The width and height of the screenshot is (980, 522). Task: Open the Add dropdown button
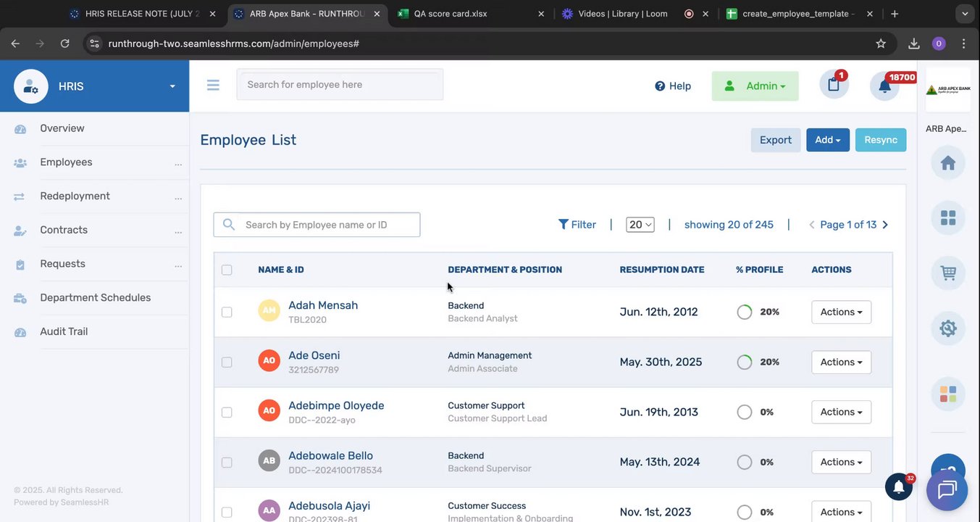(827, 140)
